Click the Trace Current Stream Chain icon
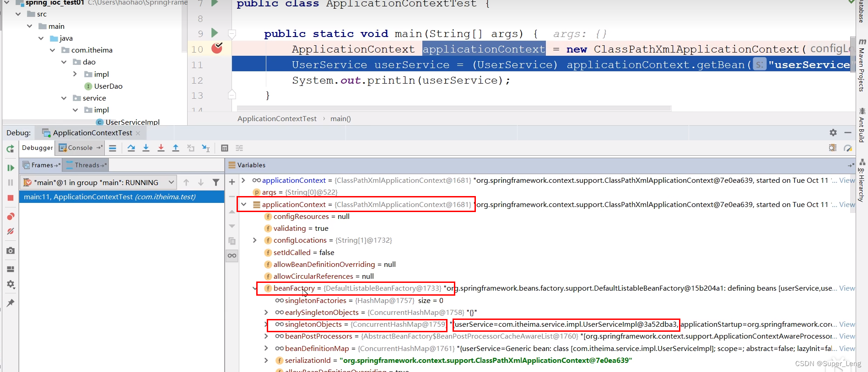This screenshot has height=372, width=868. [239, 148]
